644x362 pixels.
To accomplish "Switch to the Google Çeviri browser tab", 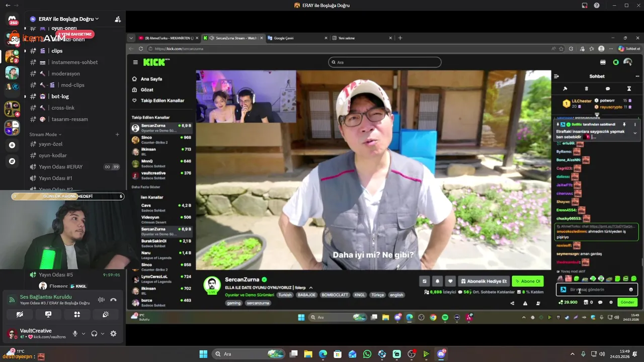I will pyautogui.click(x=298, y=38).
